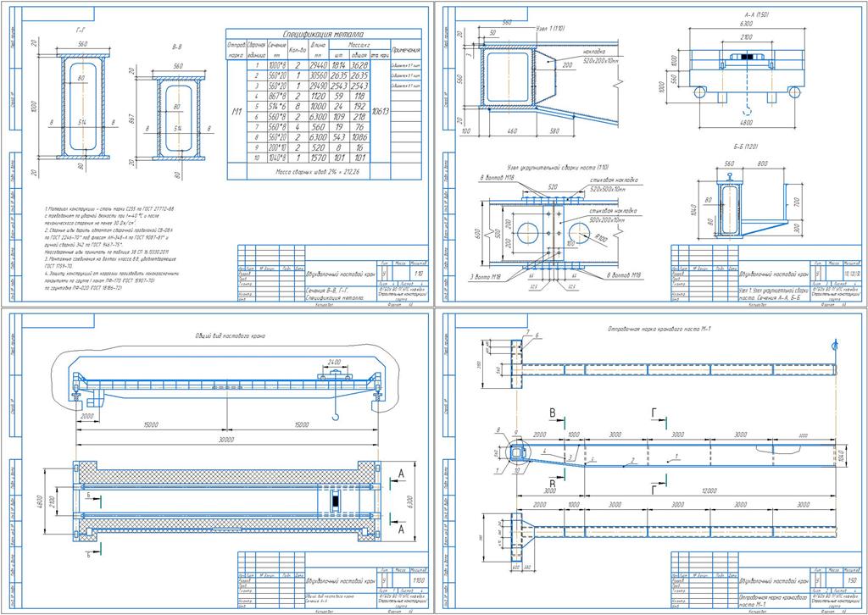868x615 pixels.
Task: Select the 12000 length dimension
Action: tap(709, 491)
